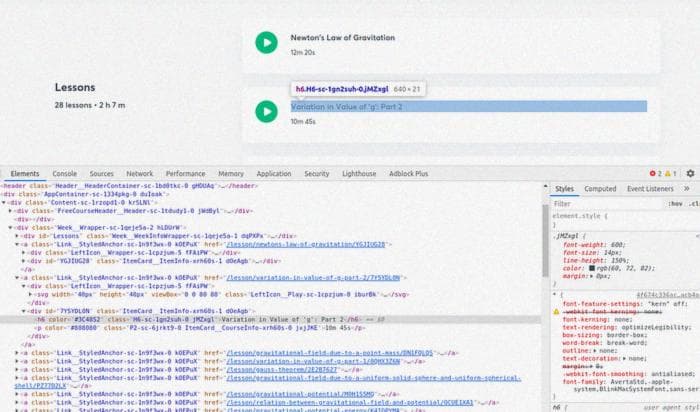Open the Performance tab
Viewport: 700px width, 412px height.
coord(185,174)
